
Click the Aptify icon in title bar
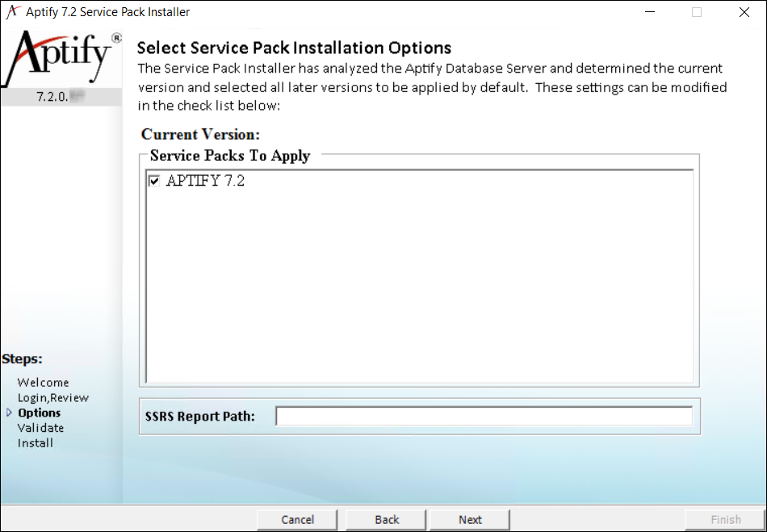tap(13, 12)
